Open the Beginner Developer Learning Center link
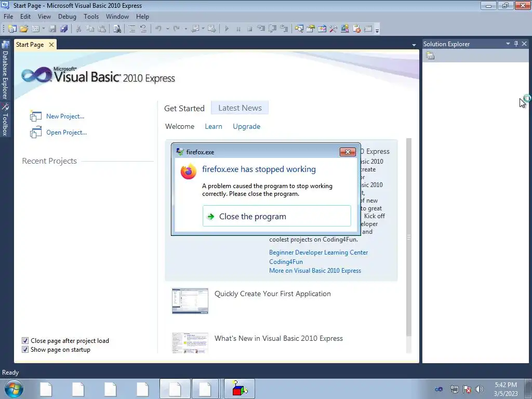The height and width of the screenshot is (399, 532). tap(318, 252)
